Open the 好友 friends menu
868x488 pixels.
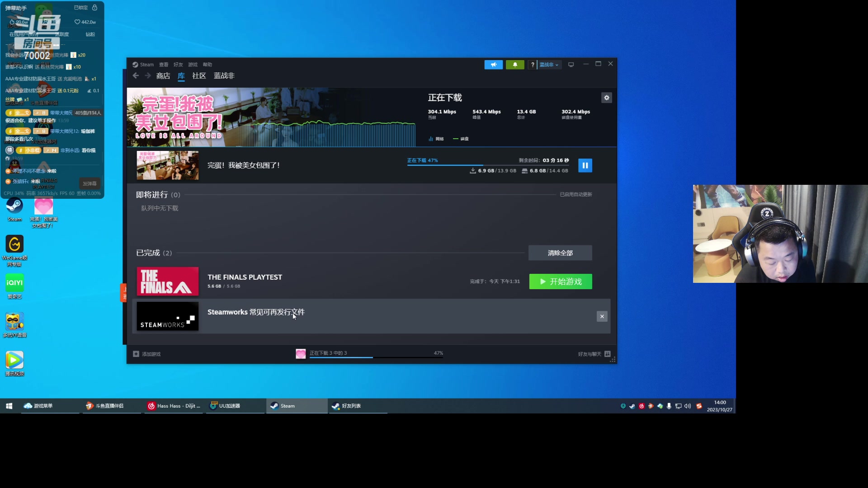(178, 65)
